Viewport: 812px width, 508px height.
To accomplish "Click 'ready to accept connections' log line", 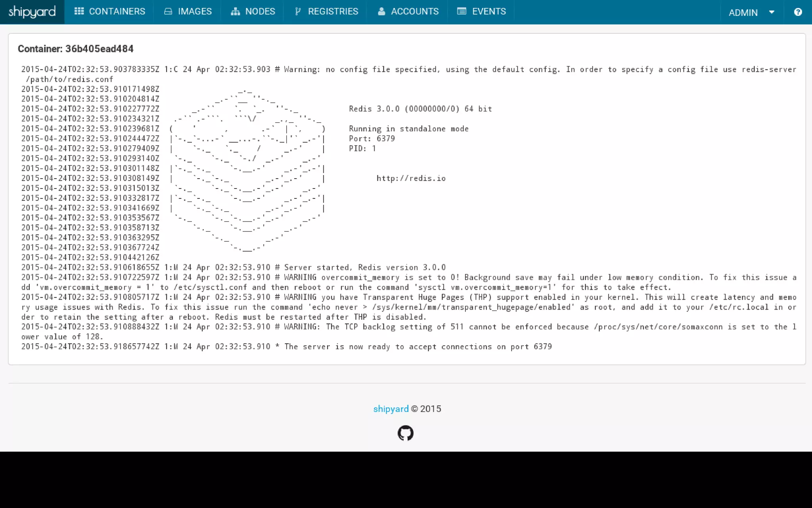I will coord(287,346).
